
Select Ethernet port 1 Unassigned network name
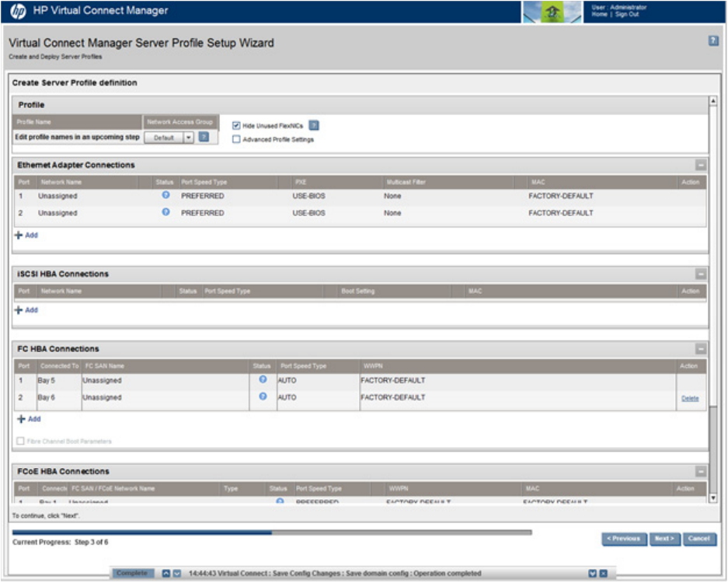click(57, 196)
